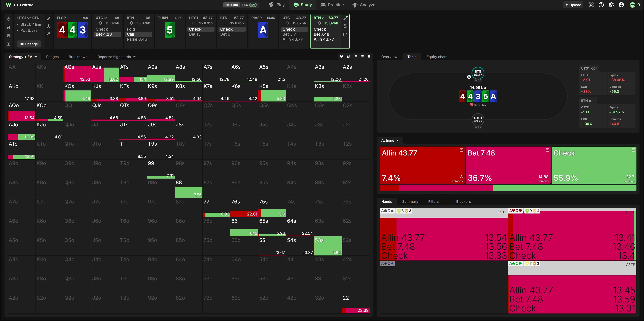Viewport: 644px width, 321px height.
Task: Toggle the nine-dot grid view icon
Action: pyautogui.click(x=362, y=56)
